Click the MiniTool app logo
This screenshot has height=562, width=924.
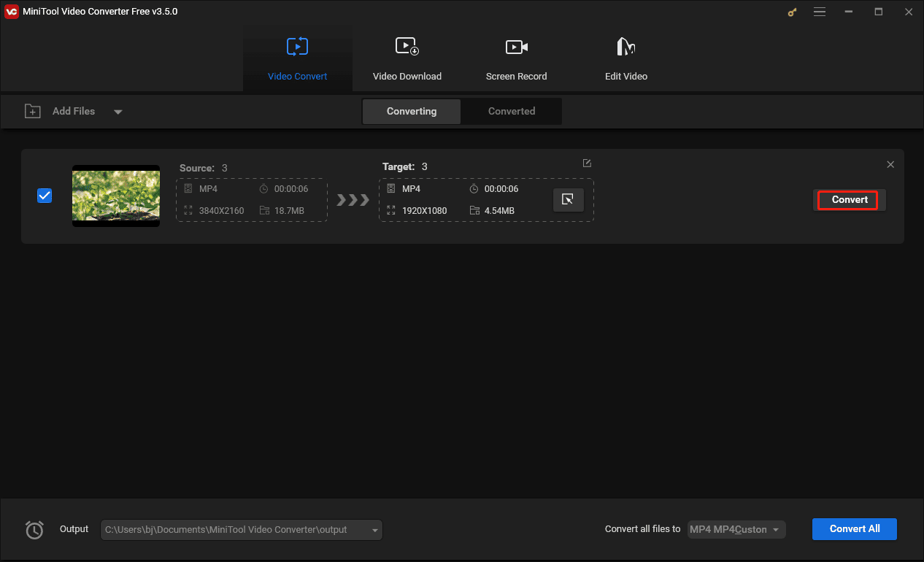[12, 12]
